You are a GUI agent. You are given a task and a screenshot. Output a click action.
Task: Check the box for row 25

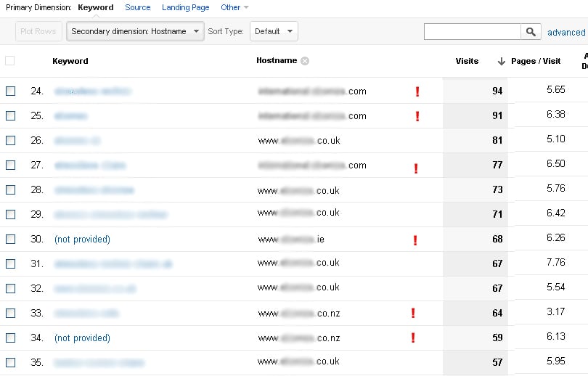[10, 116]
